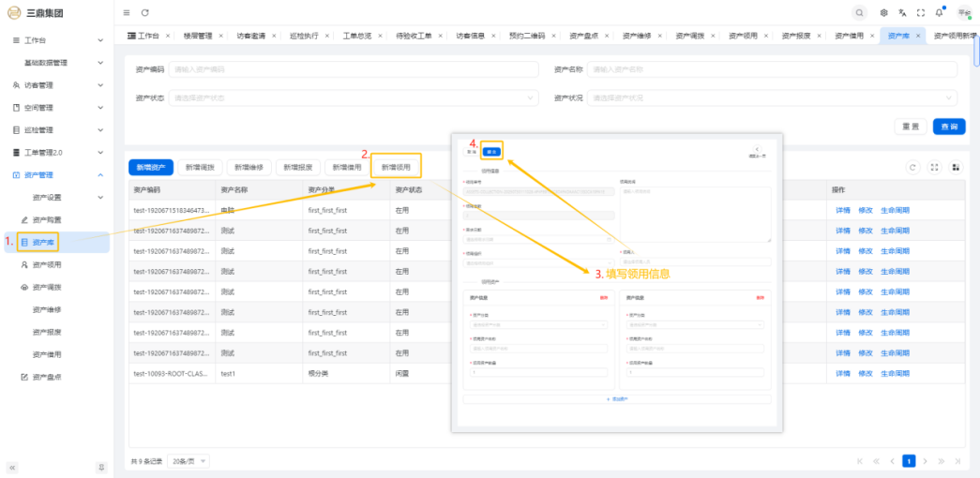Click the search magnifier icon in header
This screenshot has height=478, width=980.
pos(859,12)
